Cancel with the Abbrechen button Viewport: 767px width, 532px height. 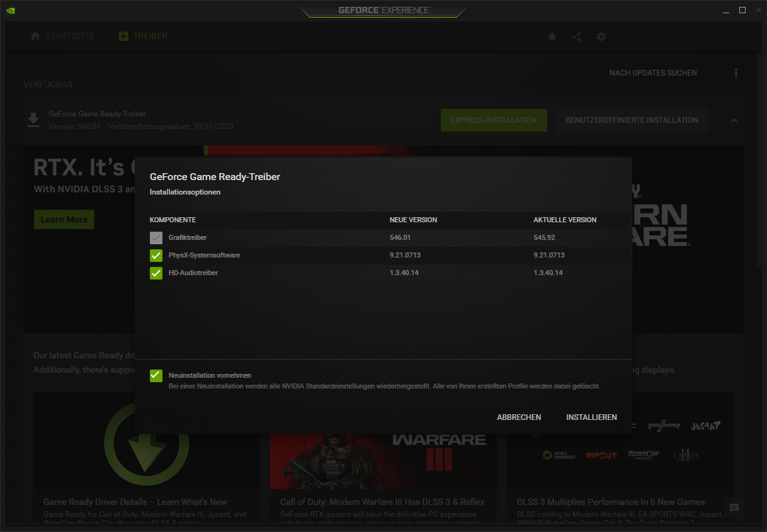pos(519,417)
